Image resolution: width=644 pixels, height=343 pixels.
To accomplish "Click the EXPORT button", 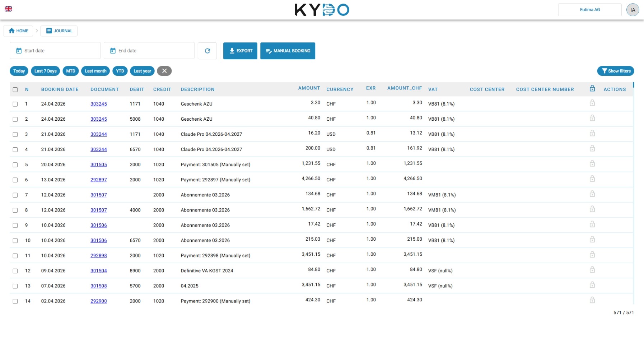I will [x=240, y=51].
